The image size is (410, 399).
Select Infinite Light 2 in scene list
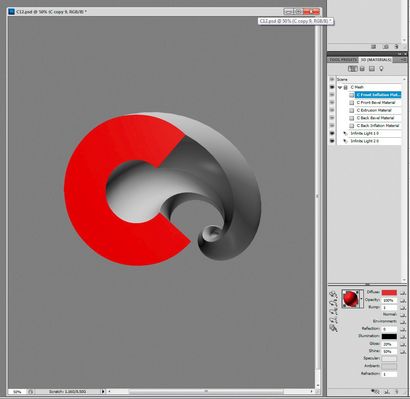[375, 141]
